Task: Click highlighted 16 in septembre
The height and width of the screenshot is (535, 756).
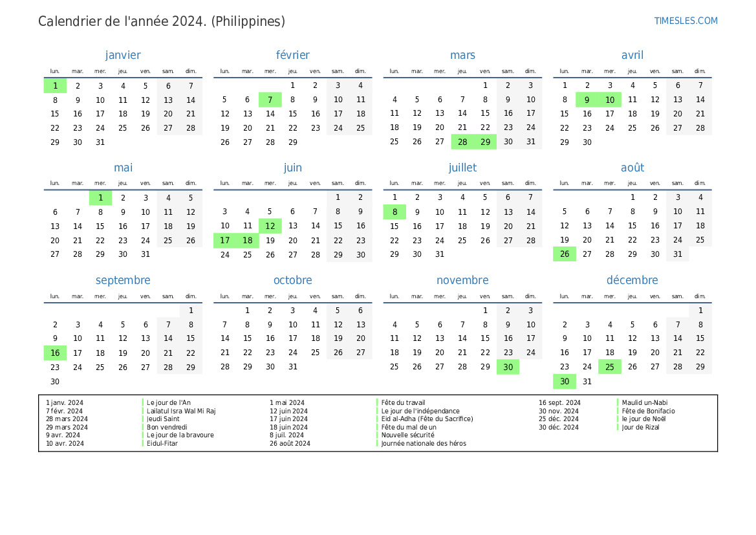Action: [55, 353]
